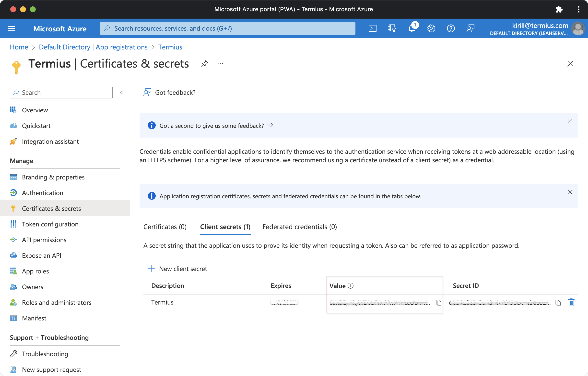Pin the Certificates & secrets blade
The image size is (588, 376).
coord(204,64)
